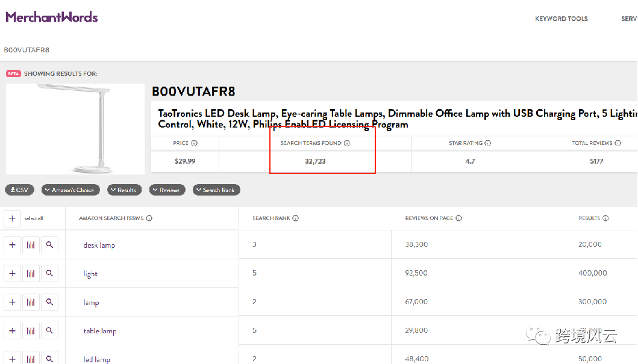Viewport: 638px width, 364px height.
Task: Click the info icon next to Star Rating
Action: (488, 143)
